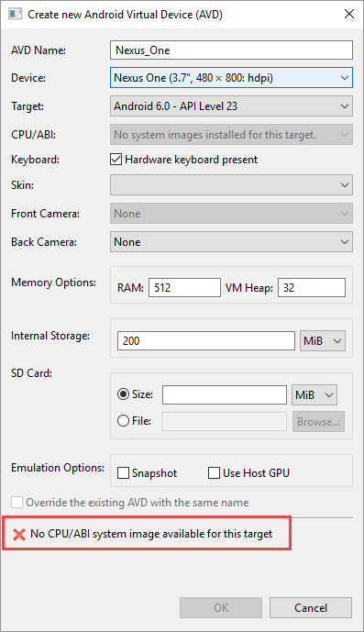Edit the AVD Name field
The image size is (364, 632).
231,50
